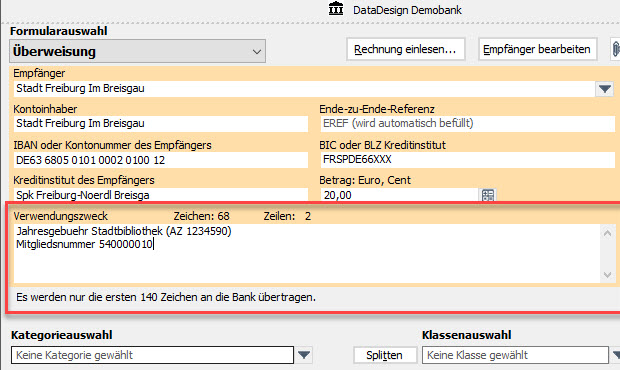The height and width of the screenshot is (370, 620).
Task: Click the Rechnung einlesen button
Action: [406, 49]
